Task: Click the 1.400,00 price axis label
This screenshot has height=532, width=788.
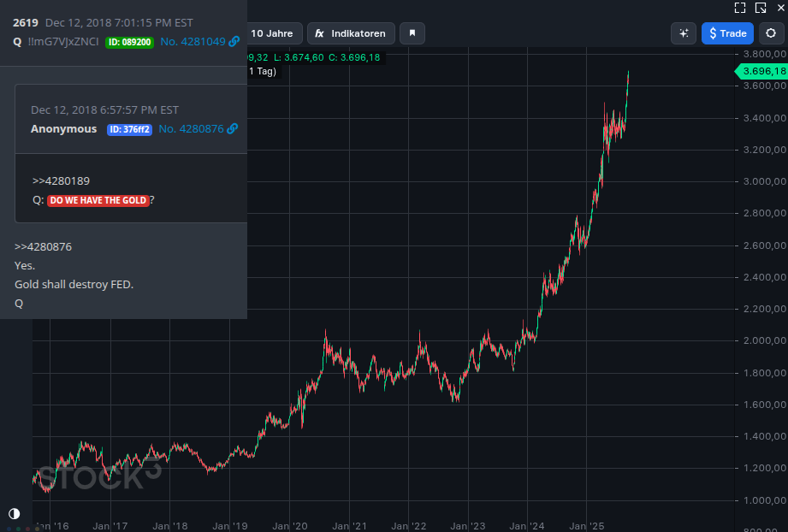Action: tap(764, 436)
